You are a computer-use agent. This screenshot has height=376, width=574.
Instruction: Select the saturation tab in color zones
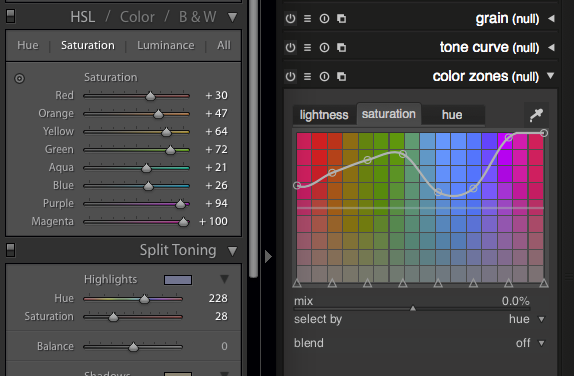tap(389, 114)
